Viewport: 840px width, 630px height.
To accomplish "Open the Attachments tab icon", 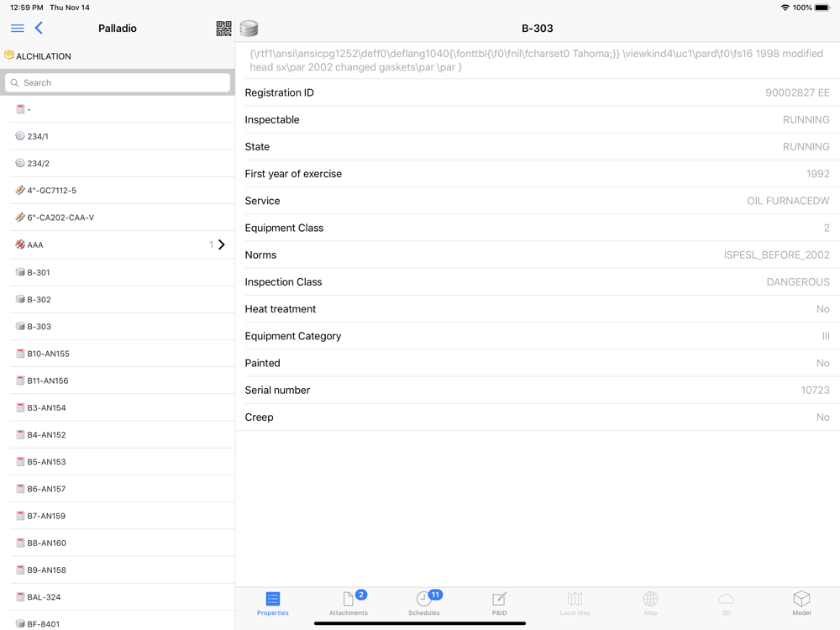I will point(349,598).
